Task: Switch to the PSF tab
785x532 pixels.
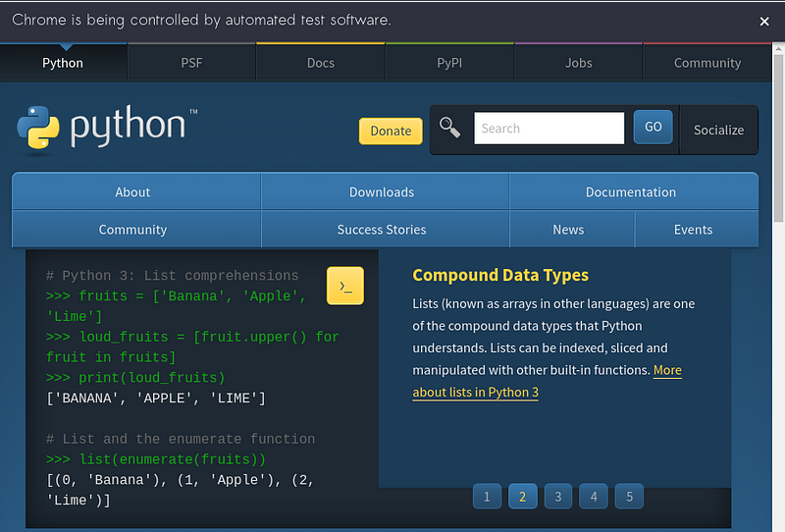Action: click(x=191, y=63)
